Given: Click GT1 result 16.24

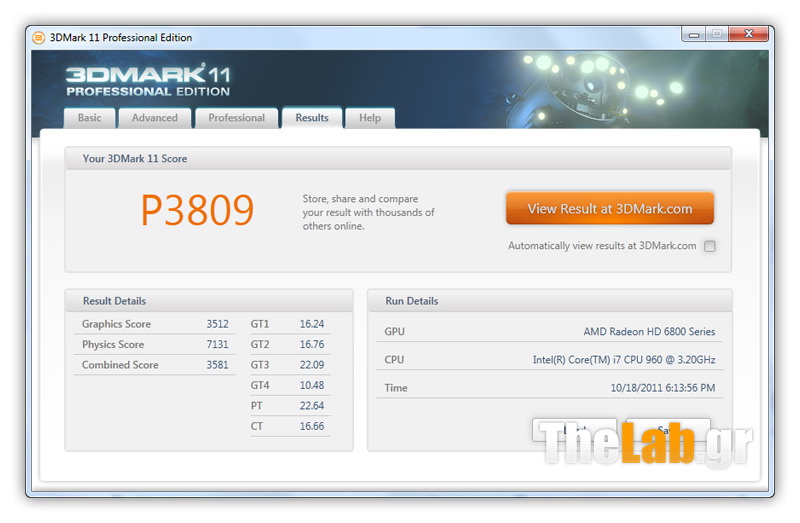Looking at the screenshot, I should (x=312, y=324).
